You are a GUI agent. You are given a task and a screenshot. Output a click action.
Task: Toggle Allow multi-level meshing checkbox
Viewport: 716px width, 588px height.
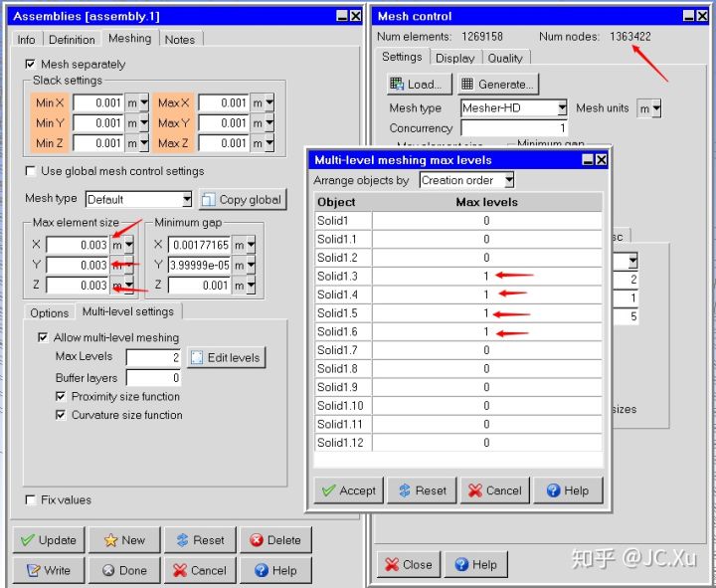tap(43, 337)
